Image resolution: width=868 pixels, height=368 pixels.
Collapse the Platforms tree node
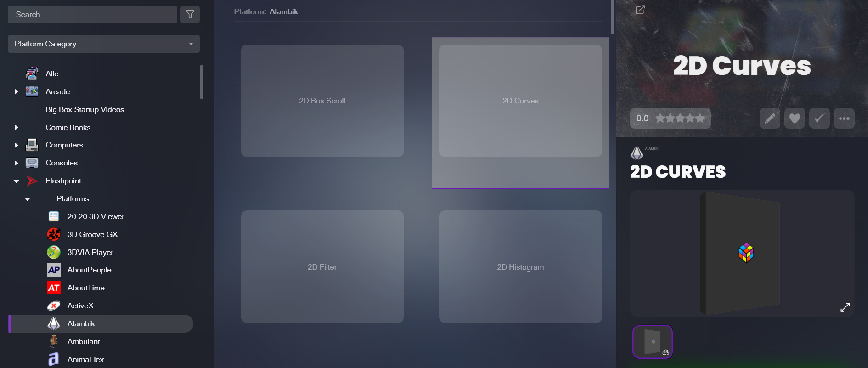pyautogui.click(x=28, y=199)
